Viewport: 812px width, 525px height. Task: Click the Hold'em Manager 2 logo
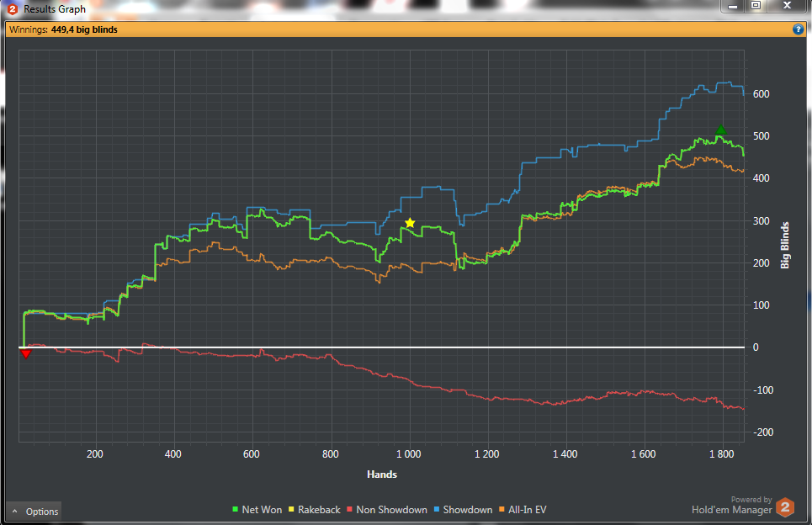pyautogui.click(x=785, y=506)
